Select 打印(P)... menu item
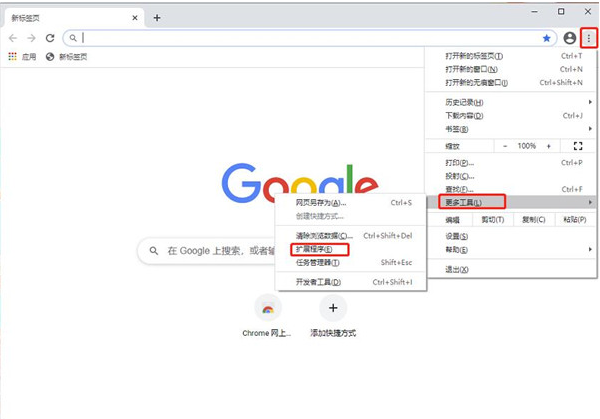 [x=511, y=163]
